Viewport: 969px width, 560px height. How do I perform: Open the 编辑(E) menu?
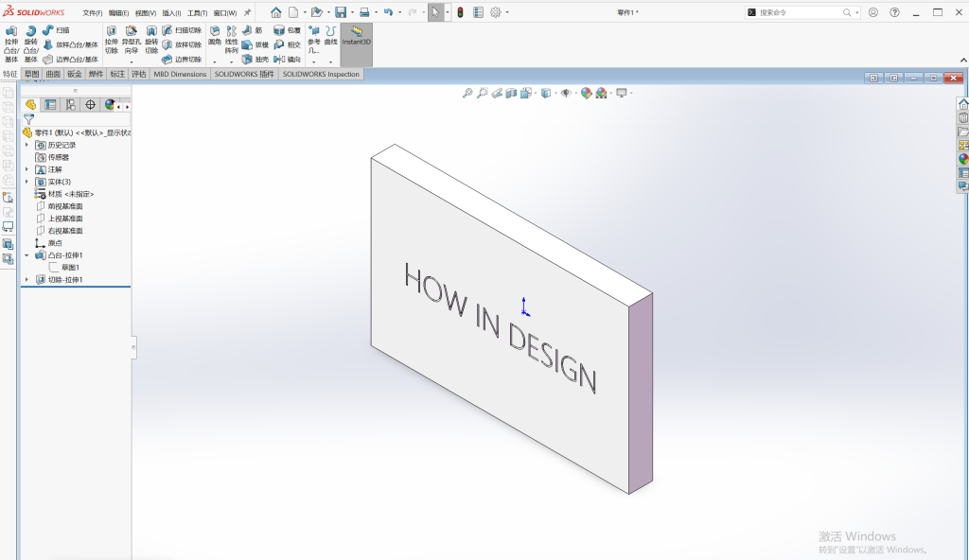click(118, 13)
